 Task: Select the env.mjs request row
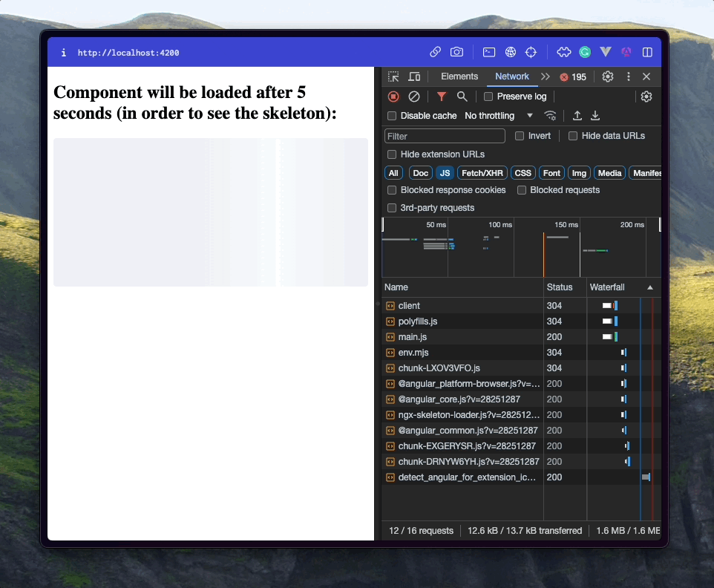tap(521, 353)
